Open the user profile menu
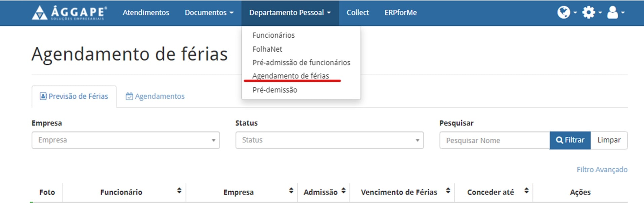Screen dimensions: 644x203 point(615,13)
